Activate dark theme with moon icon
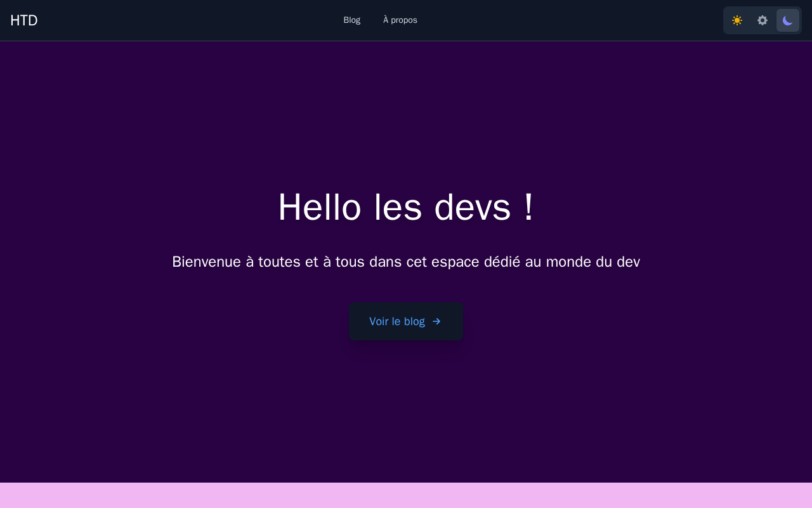812x508 pixels. (788, 20)
